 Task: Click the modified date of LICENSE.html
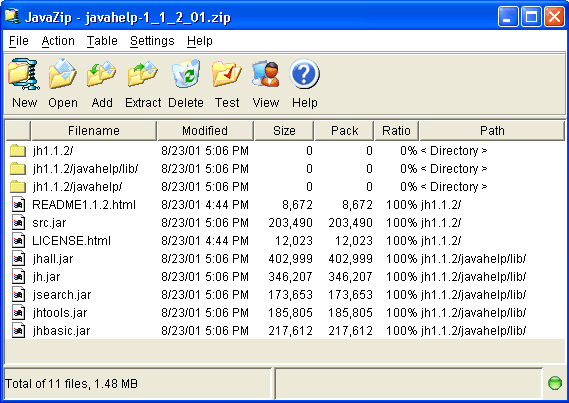[x=205, y=241]
